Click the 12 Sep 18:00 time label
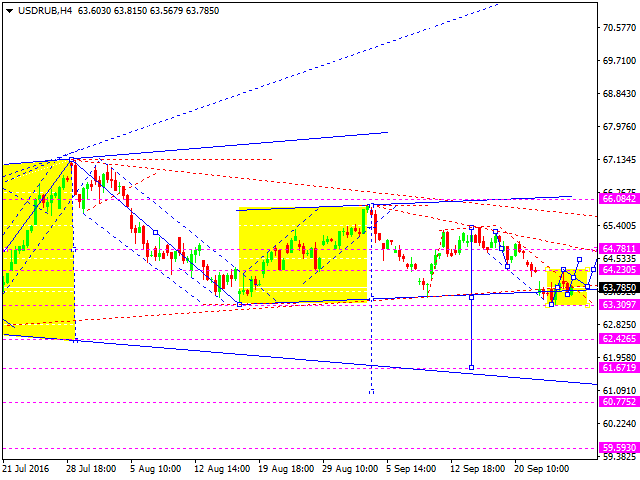The image size is (640, 480). 478,469
